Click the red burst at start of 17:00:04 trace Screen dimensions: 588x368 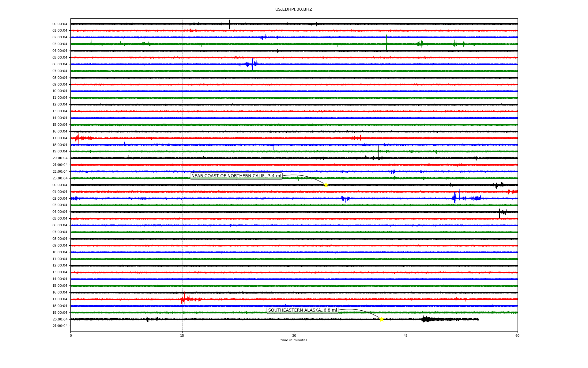(x=78, y=138)
